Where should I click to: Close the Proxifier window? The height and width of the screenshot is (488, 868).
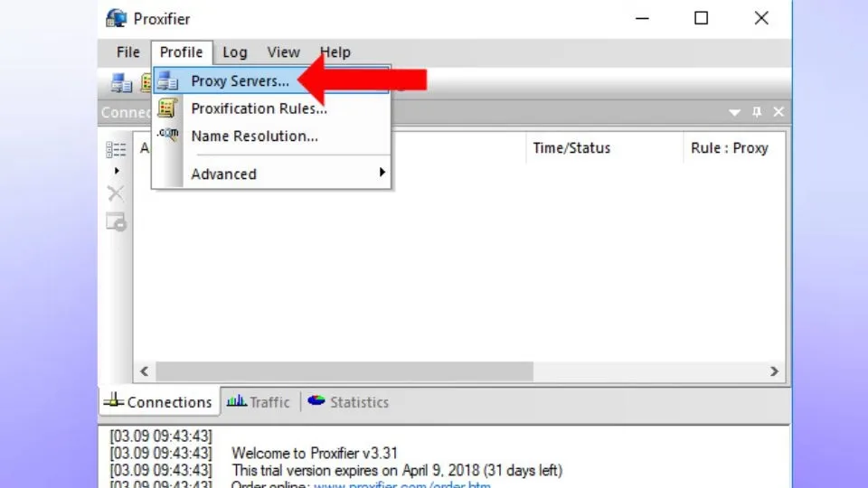pyautogui.click(x=761, y=18)
